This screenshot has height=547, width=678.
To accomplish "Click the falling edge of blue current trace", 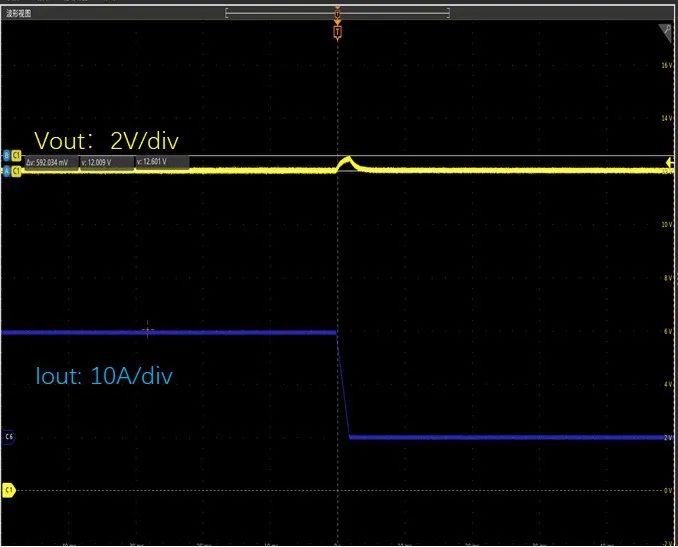I will click(342, 385).
